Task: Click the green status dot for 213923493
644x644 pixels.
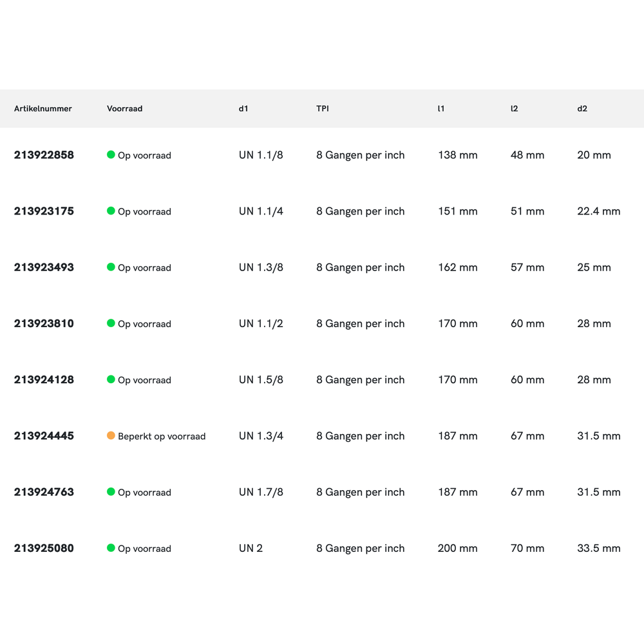Action: [111, 267]
